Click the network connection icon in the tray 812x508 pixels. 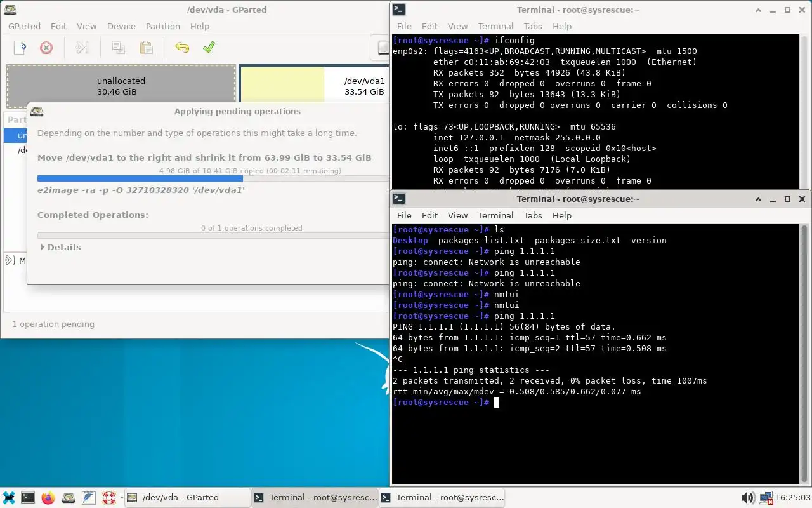tap(766, 498)
